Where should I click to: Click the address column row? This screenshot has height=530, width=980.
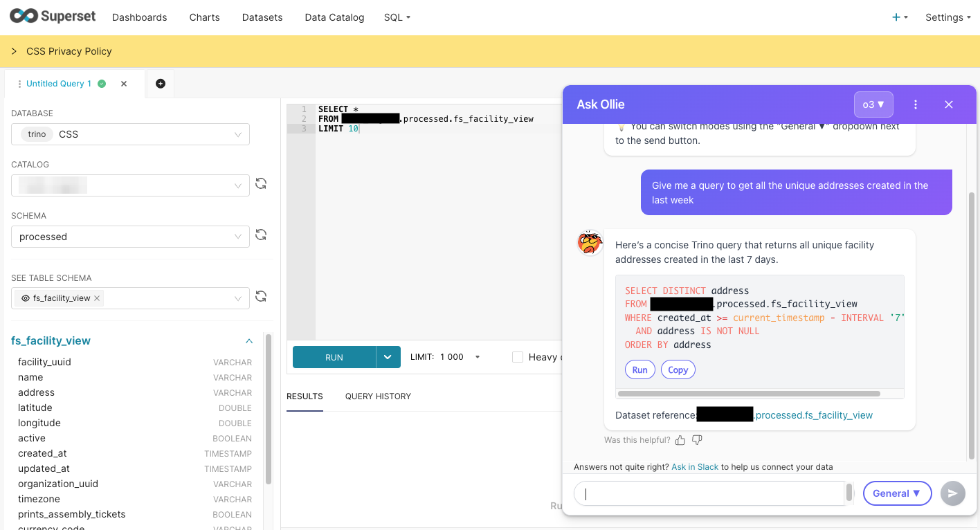click(135, 392)
